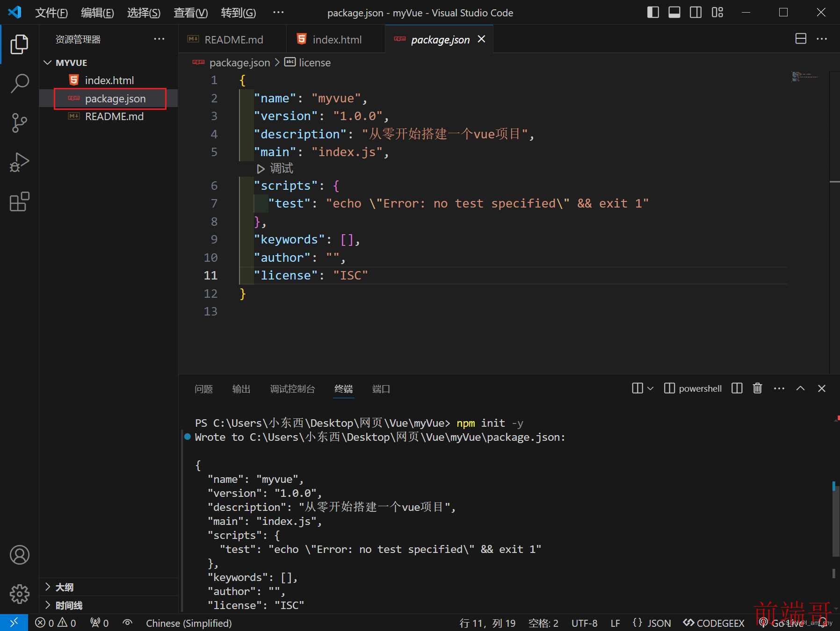Screen dimensions: 840x631
Task: Open the 查看(V) menu
Action: (190, 13)
